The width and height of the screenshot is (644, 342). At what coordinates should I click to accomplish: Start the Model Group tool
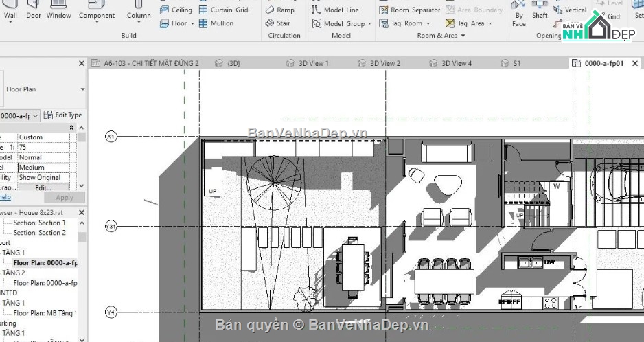pos(338,23)
